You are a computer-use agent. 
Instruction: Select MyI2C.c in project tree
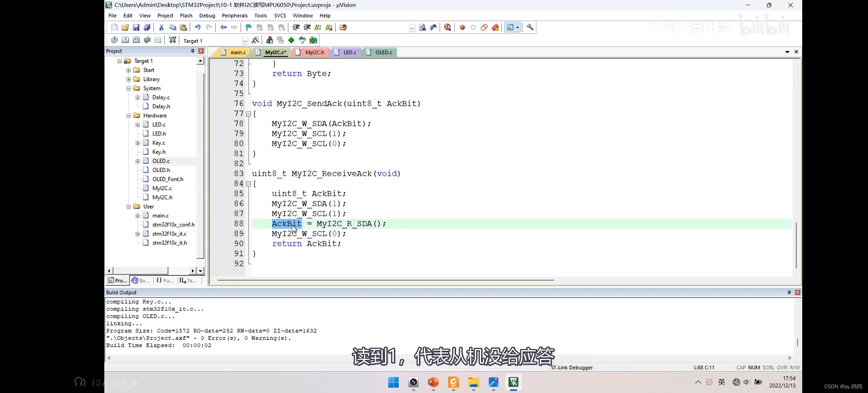162,188
